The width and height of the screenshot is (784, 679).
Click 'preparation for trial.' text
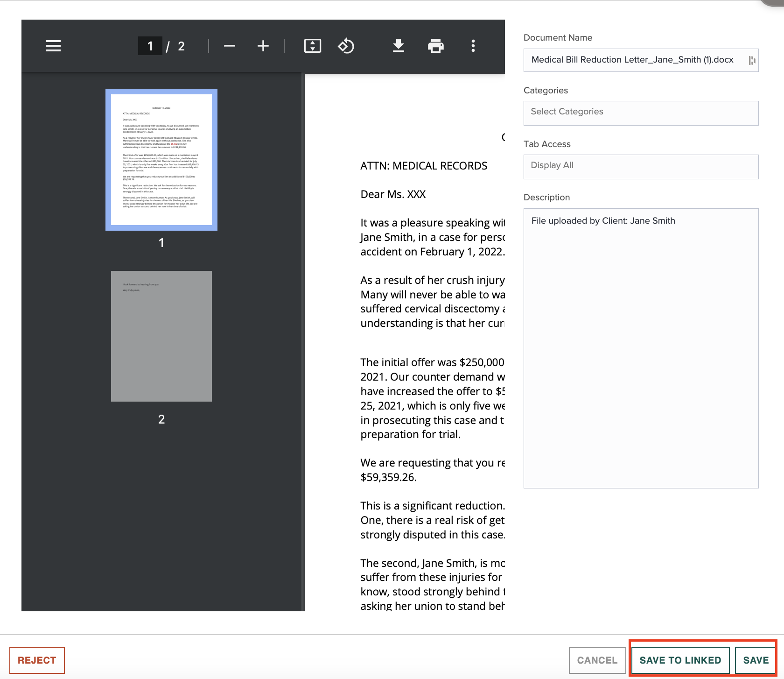411,434
